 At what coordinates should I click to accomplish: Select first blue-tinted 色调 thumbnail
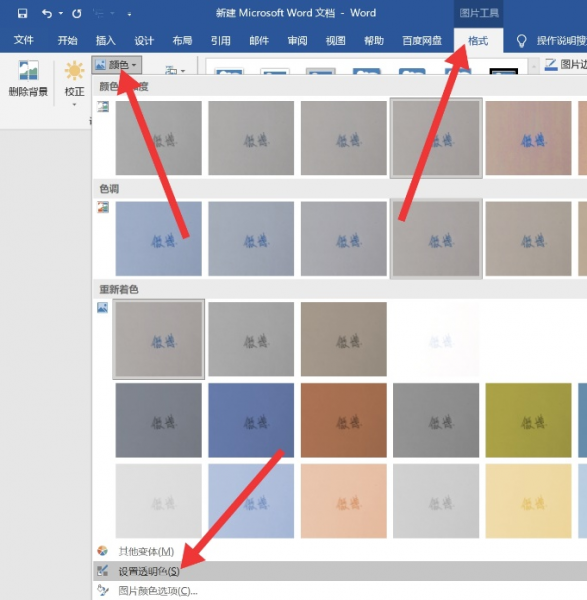pos(158,238)
